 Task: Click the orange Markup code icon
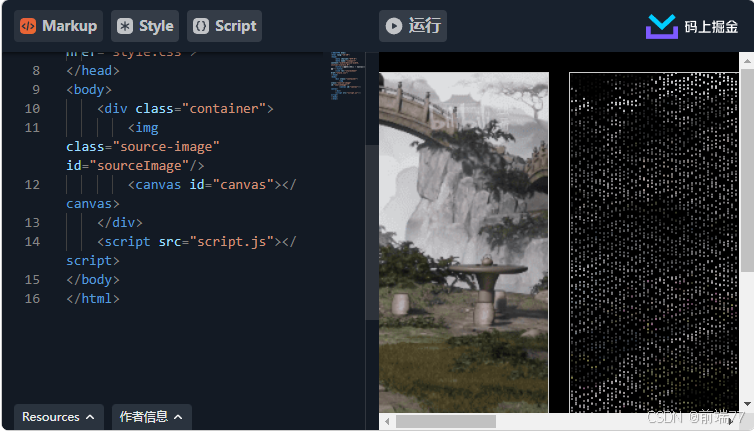[28, 26]
